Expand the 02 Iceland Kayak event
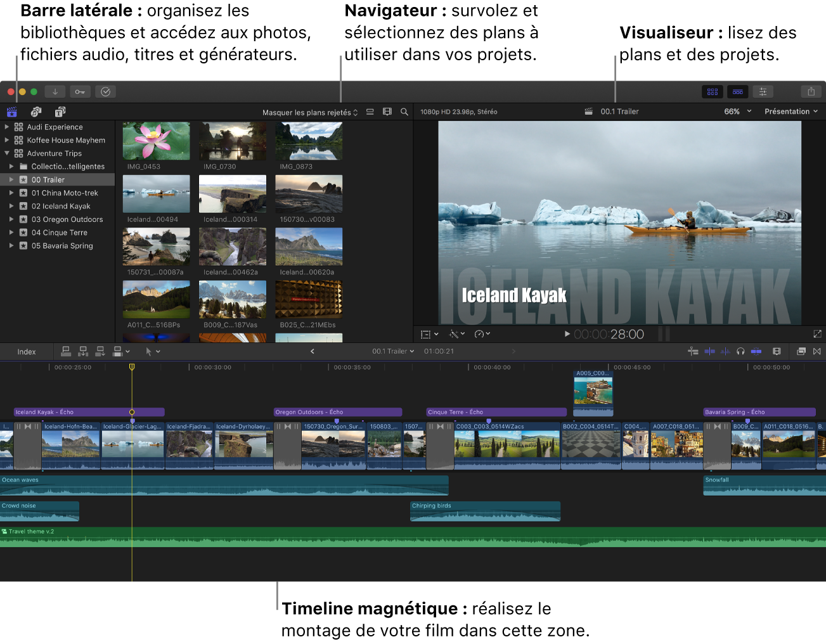The image size is (826, 644). tap(11, 206)
